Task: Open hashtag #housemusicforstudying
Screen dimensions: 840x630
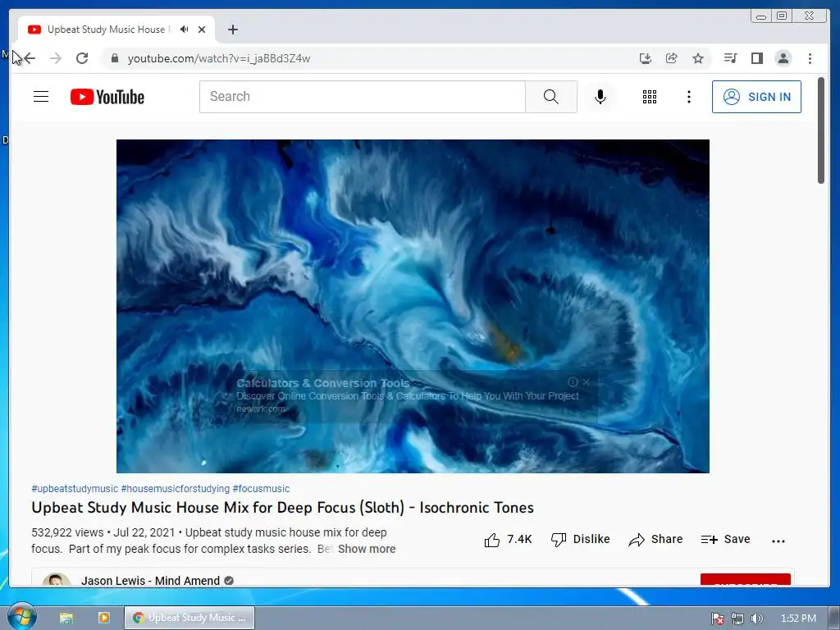Action: (x=176, y=489)
